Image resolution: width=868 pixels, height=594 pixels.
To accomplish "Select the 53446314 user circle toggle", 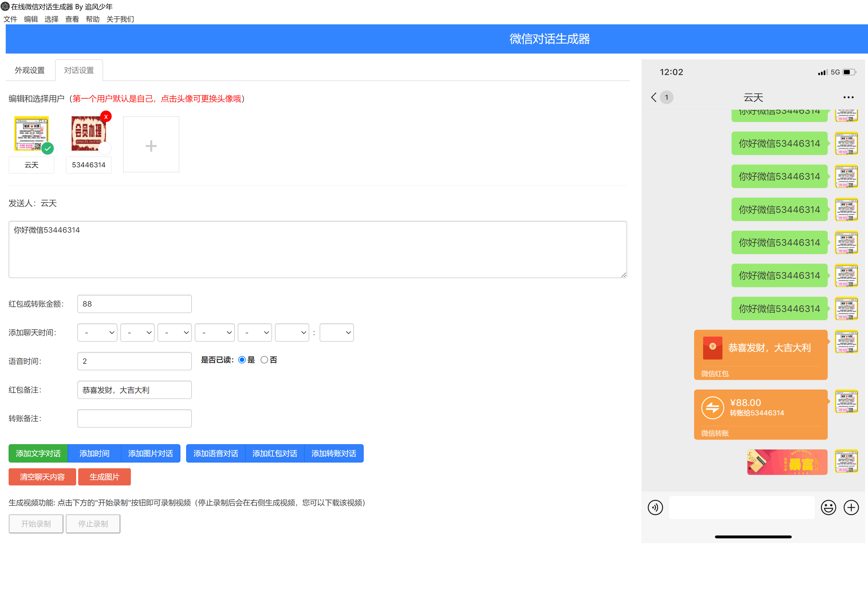I will [105, 148].
